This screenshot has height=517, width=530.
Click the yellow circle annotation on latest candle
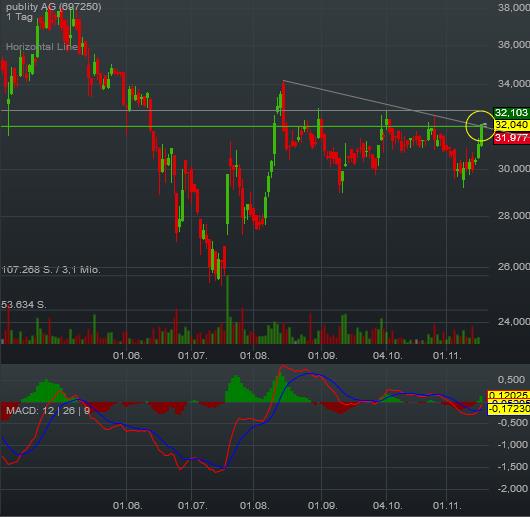tap(480, 126)
